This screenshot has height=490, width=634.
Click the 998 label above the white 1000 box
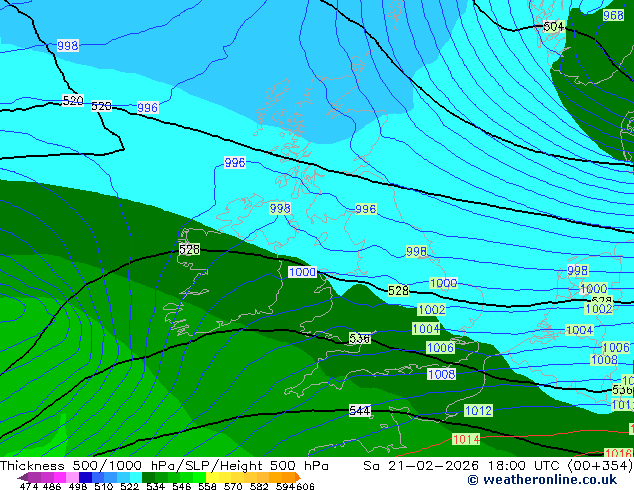click(x=280, y=209)
